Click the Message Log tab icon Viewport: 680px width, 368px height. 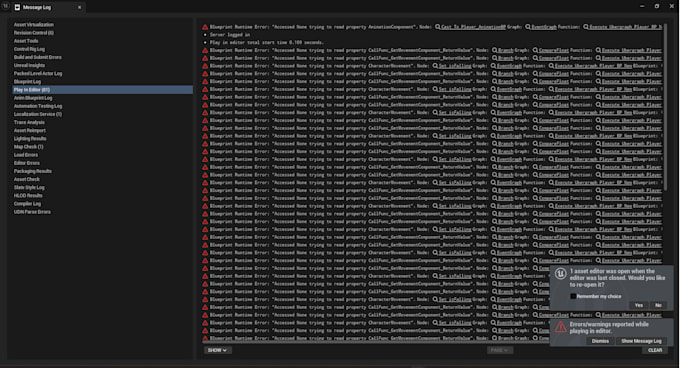click(x=17, y=7)
